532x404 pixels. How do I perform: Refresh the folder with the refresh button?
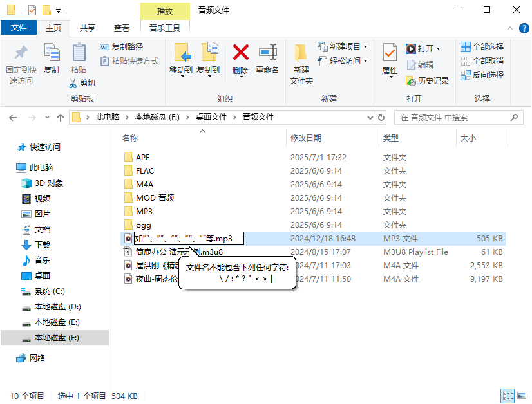381,118
